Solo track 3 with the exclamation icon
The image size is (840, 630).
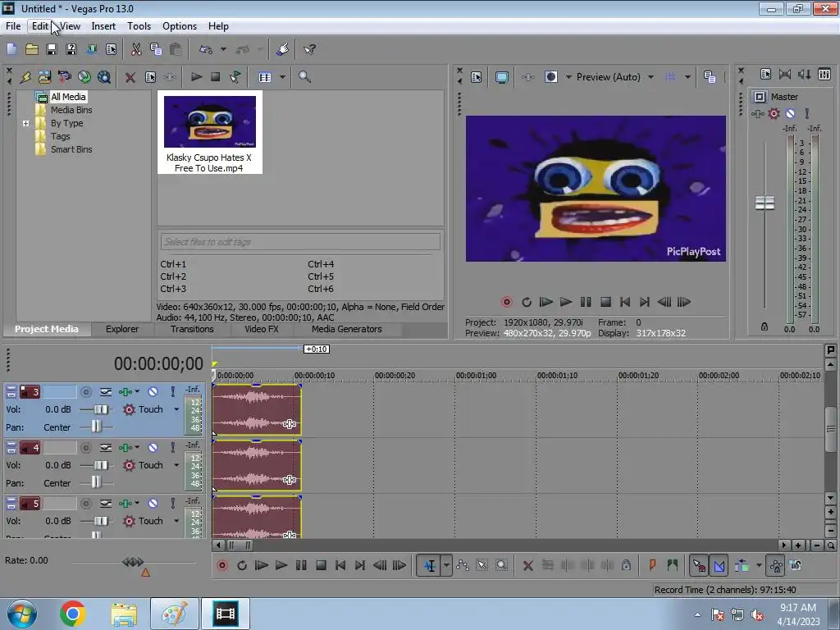coord(172,391)
